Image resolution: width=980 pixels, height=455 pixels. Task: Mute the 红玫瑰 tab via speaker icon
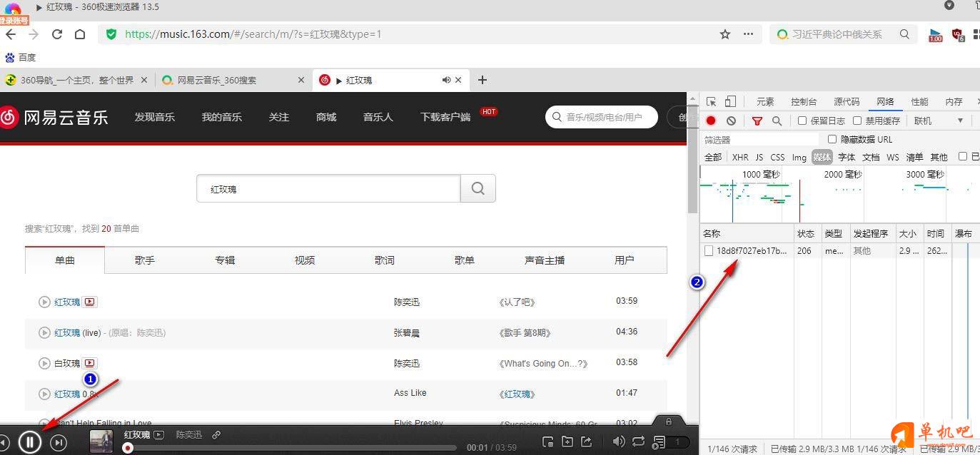point(447,80)
